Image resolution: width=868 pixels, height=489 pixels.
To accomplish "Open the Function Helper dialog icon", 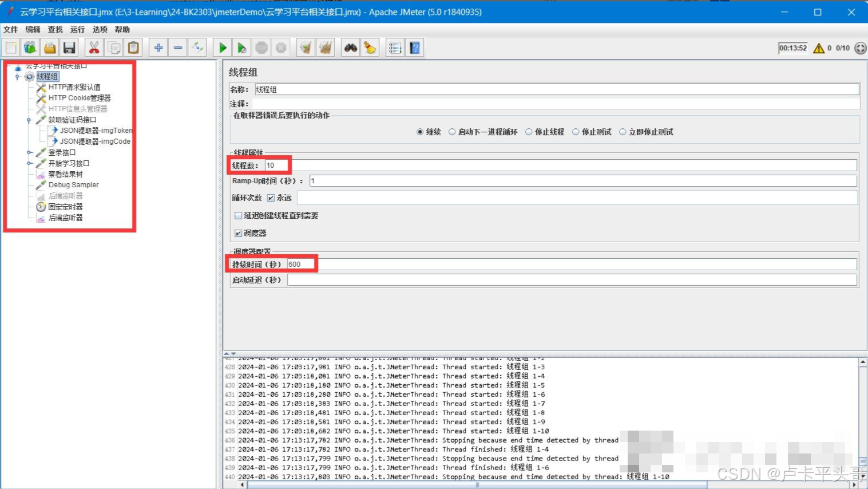I will coord(395,48).
